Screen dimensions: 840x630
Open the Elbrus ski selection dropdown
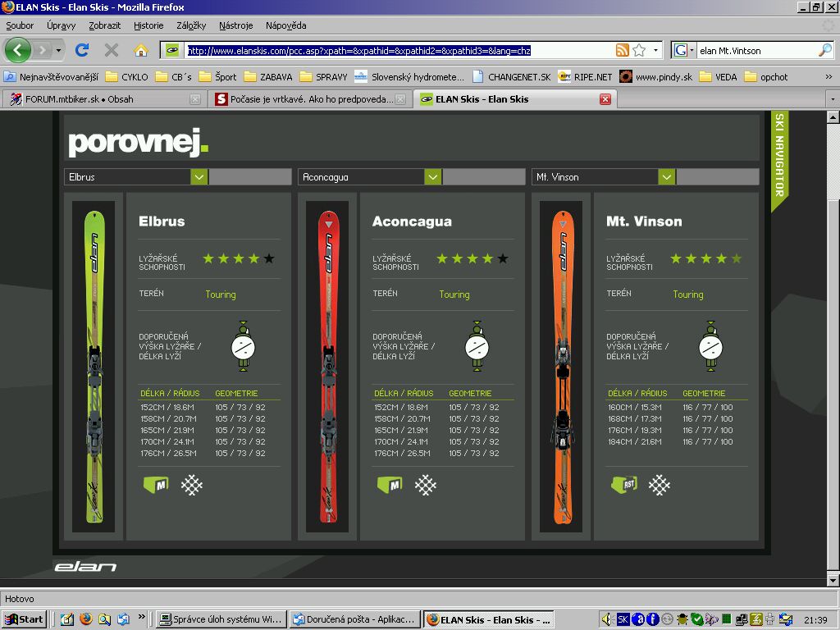(199, 177)
